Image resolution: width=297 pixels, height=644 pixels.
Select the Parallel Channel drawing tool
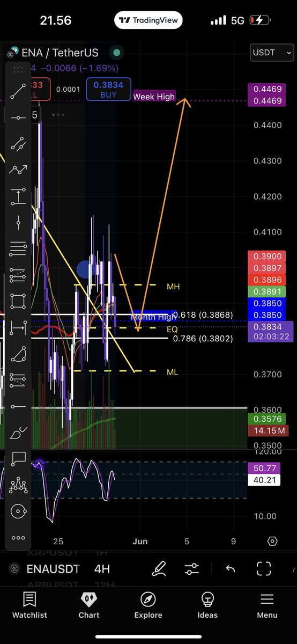coord(18,144)
